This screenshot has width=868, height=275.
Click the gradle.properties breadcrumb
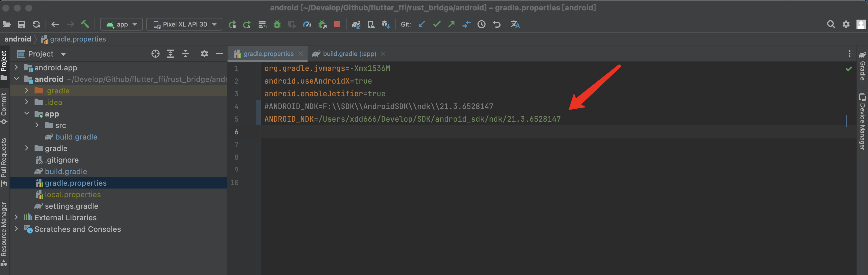coord(78,39)
